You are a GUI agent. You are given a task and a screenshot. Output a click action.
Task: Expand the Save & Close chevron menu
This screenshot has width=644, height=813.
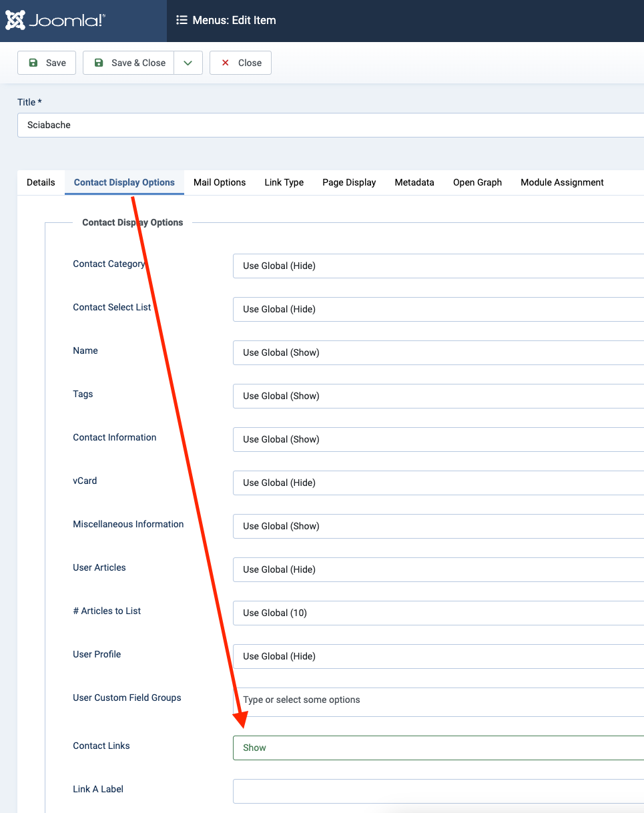tap(188, 63)
